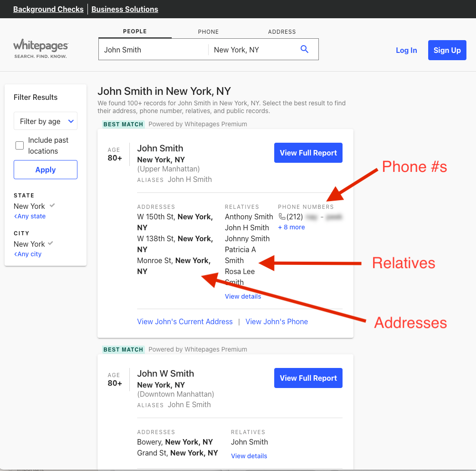Image resolution: width=476 pixels, height=471 pixels.
Task: Click relative John H Smith in relatives list
Action: tap(247, 228)
